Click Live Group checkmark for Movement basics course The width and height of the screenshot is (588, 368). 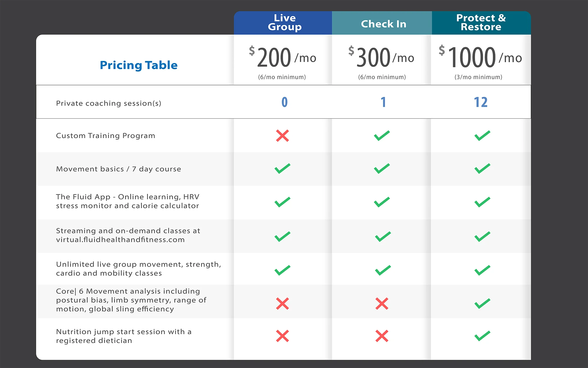(282, 168)
